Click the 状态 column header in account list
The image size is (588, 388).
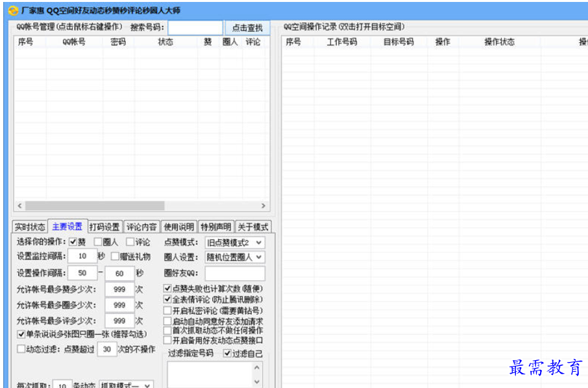pos(165,42)
